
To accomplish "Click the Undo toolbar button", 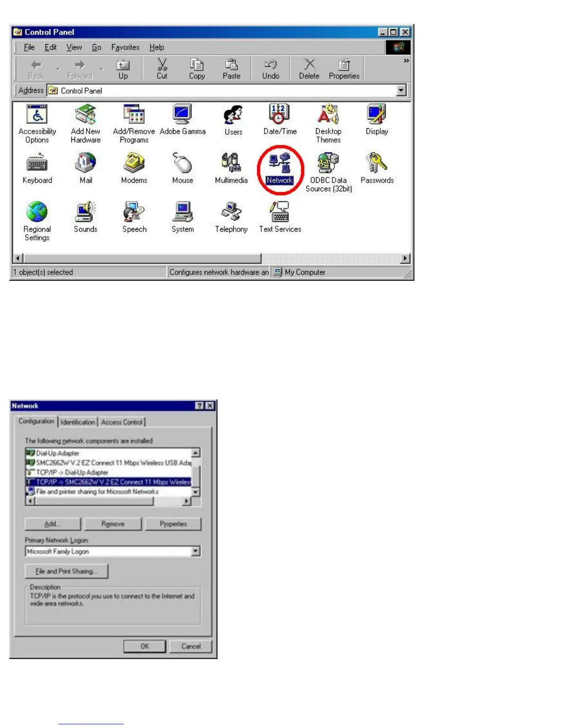I will [x=270, y=69].
